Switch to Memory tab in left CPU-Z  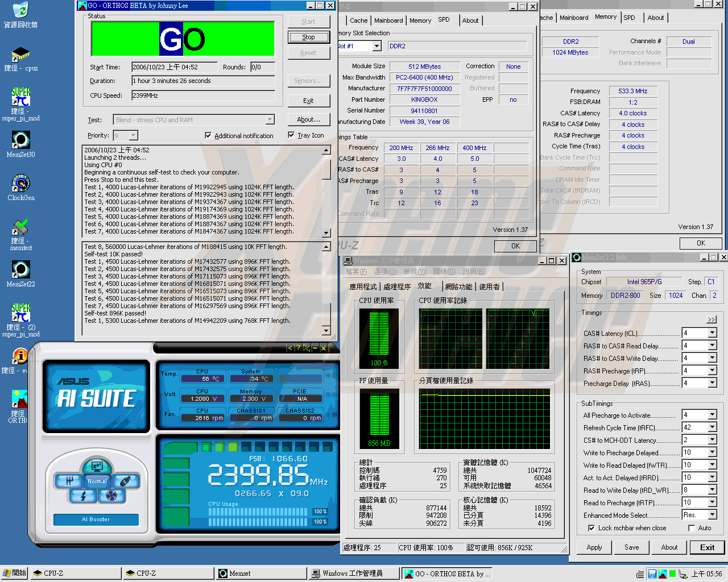[x=420, y=20]
